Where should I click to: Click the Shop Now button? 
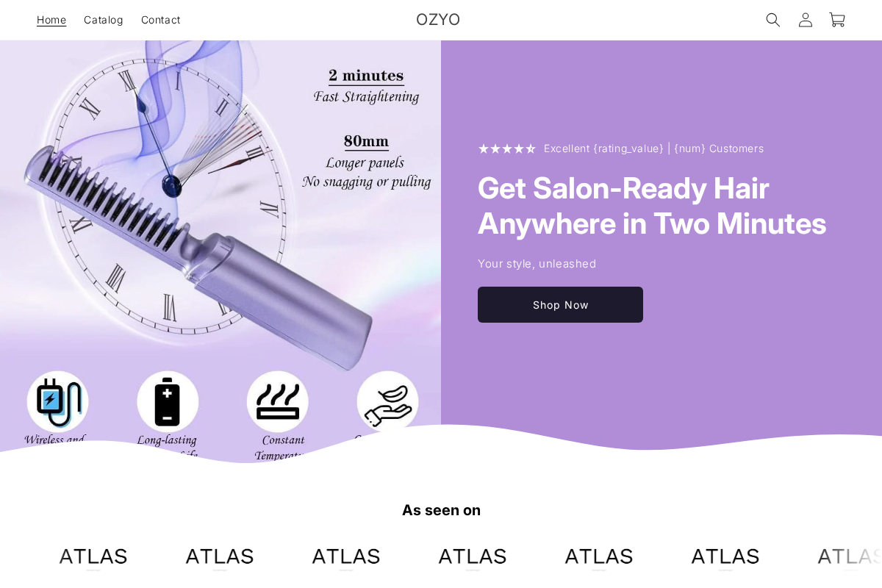[x=560, y=304]
